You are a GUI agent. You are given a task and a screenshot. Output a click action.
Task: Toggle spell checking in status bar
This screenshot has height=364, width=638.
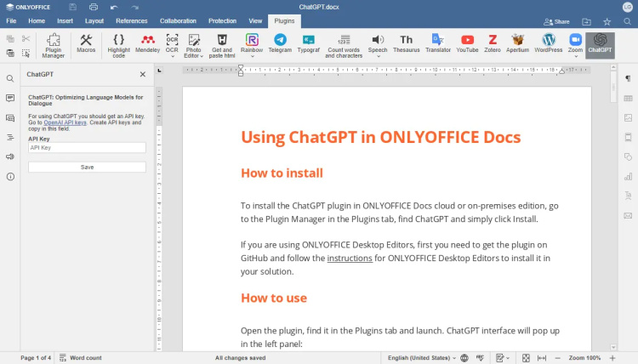coord(481,358)
